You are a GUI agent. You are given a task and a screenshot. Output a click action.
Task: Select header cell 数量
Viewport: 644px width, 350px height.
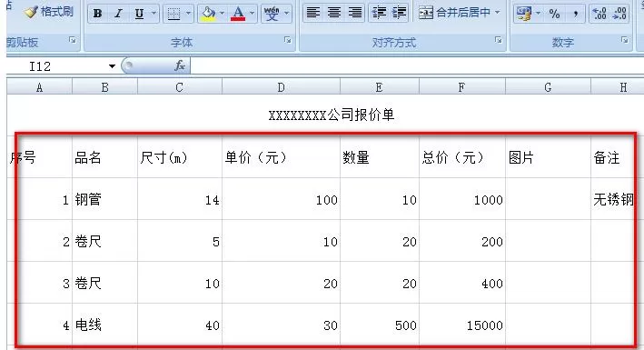coord(379,157)
